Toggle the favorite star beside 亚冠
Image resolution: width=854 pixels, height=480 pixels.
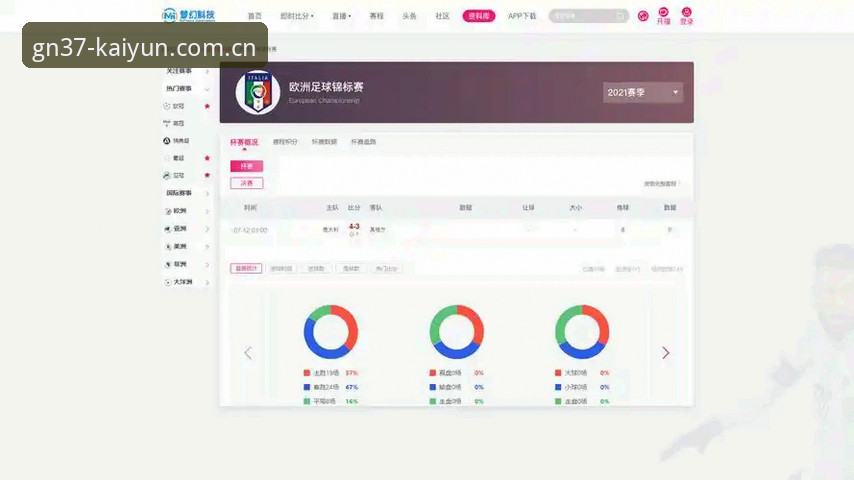(207, 175)
